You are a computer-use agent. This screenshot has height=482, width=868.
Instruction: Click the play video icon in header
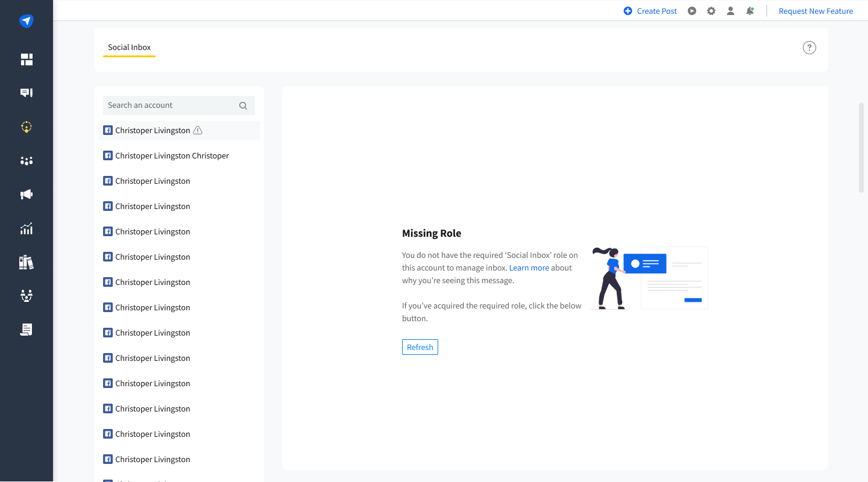692,11
